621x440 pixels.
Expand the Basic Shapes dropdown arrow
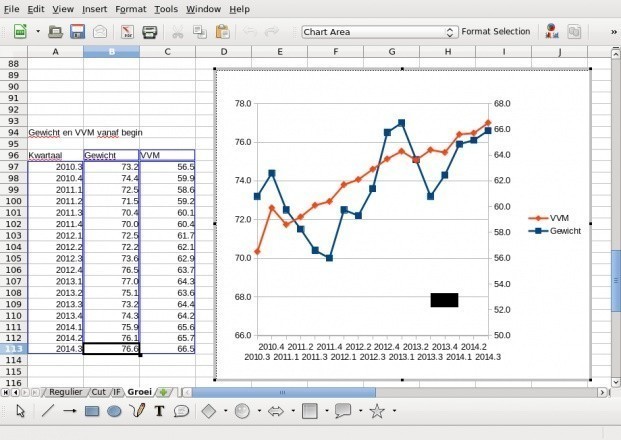(225, 410)
